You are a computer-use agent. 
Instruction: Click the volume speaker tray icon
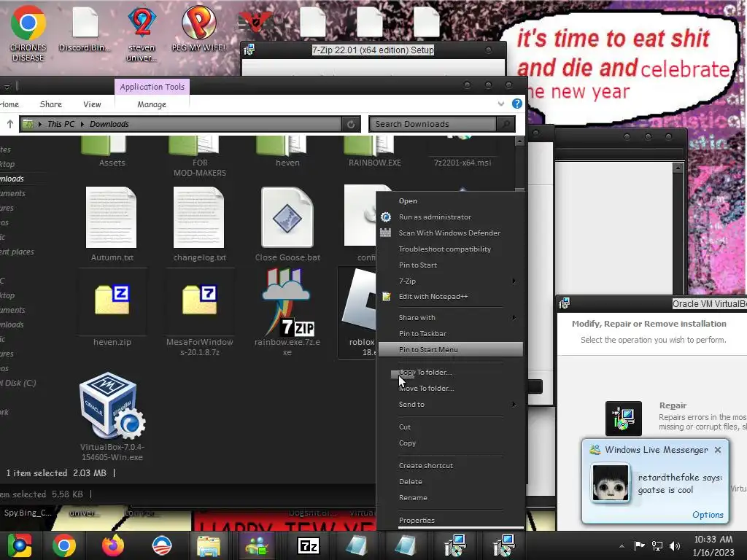675,545
